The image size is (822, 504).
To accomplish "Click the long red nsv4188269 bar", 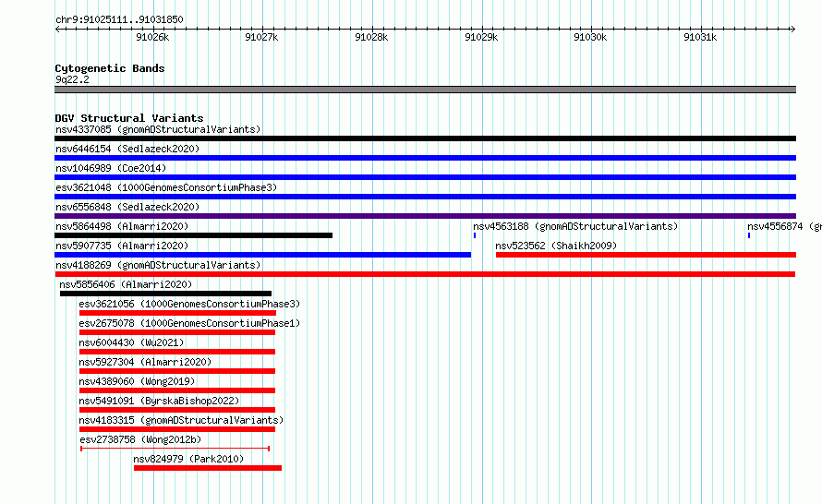I will point(425,274).
